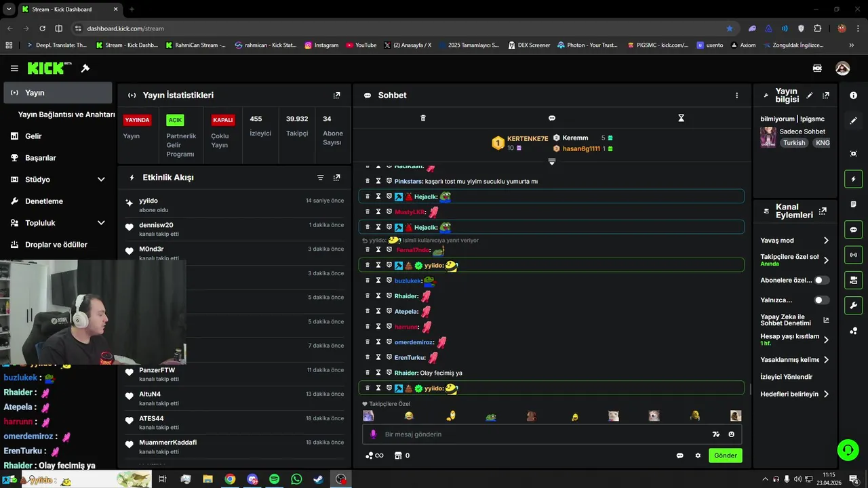Toggle the Abonelere özel switch

(x=821, y=280)
